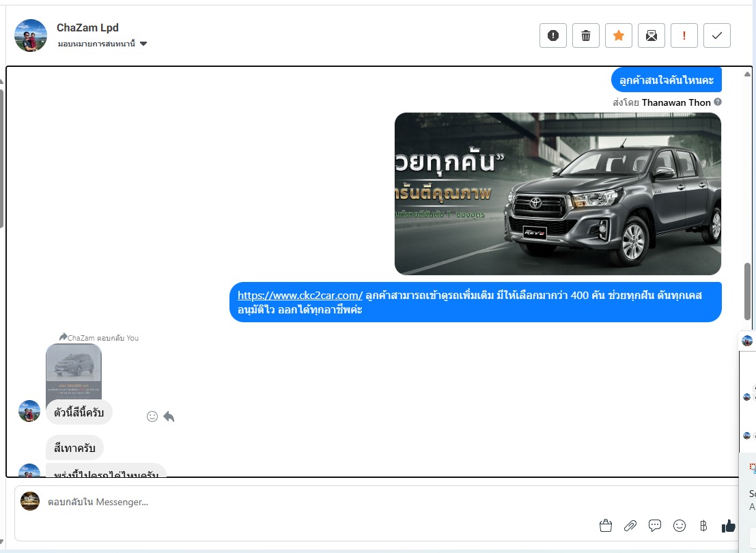Flag conversation with red exclamation mark
This screenshot has height=553, width=756.
(x=684, y=36)
